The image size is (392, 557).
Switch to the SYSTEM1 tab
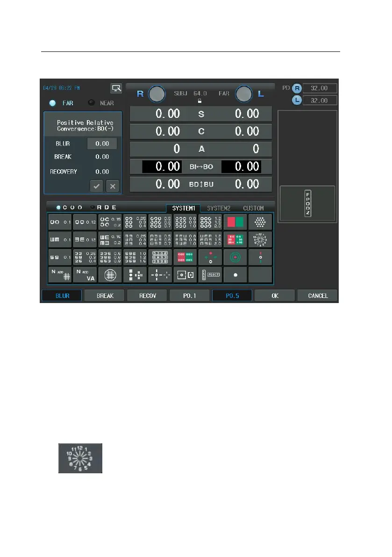point(184,208)
